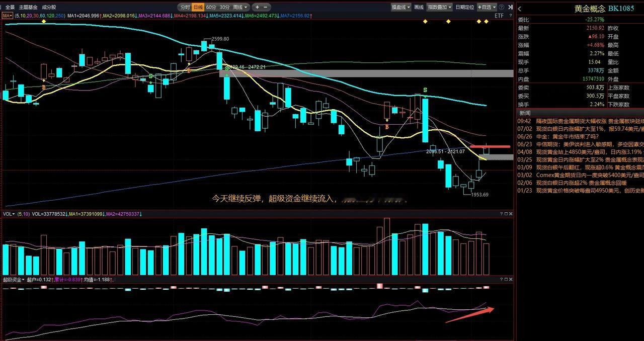This screenshot has width=644, height=341.
Task: Open 主题基金 tab
Action: pos(28,7)
